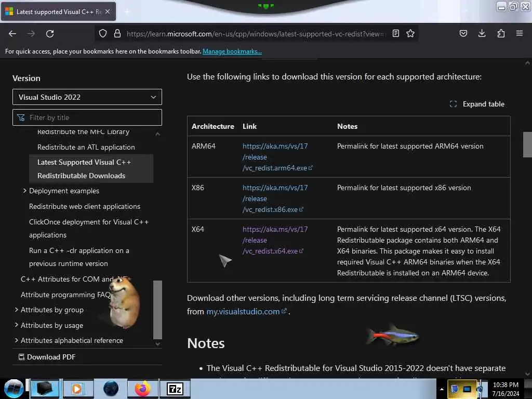The width and height of the screenshot is (532, 399).
Task: Click the forward navigation arrow
Action: (31, 34)
